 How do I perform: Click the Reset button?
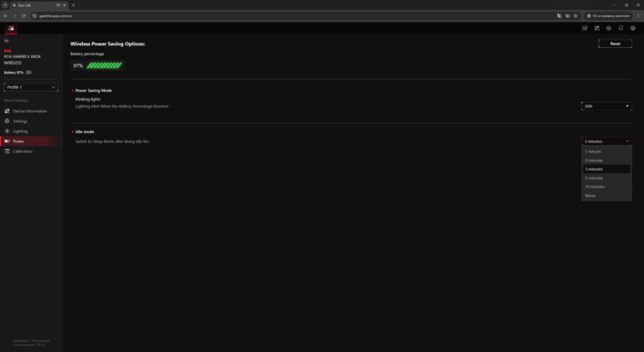pyautogui.click(x=615, y=44)
